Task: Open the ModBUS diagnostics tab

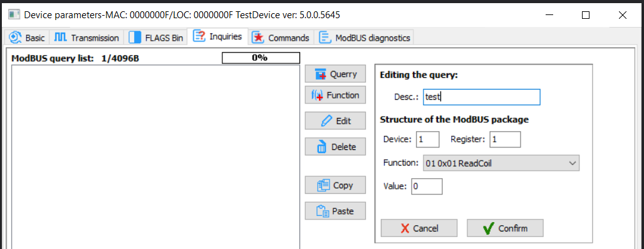Action: 365,38
